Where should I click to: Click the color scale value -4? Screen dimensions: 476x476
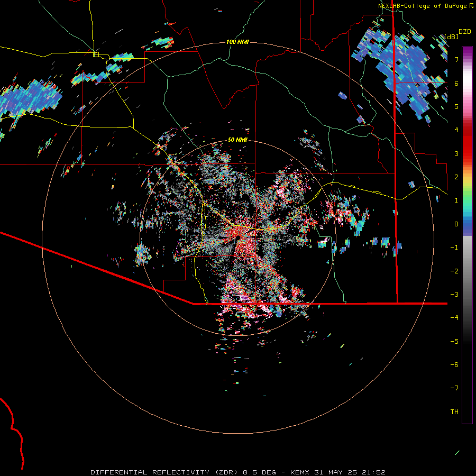(x=454, y=318)
